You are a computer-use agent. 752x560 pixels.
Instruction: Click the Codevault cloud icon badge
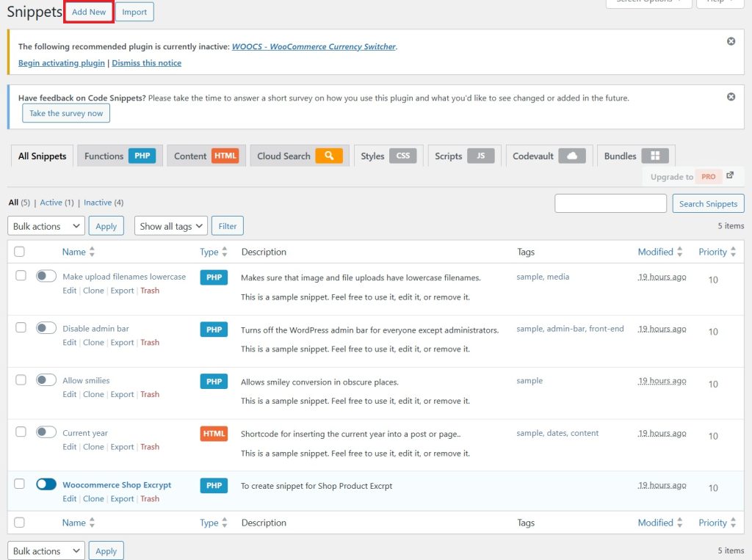click(x=572, y=156)
